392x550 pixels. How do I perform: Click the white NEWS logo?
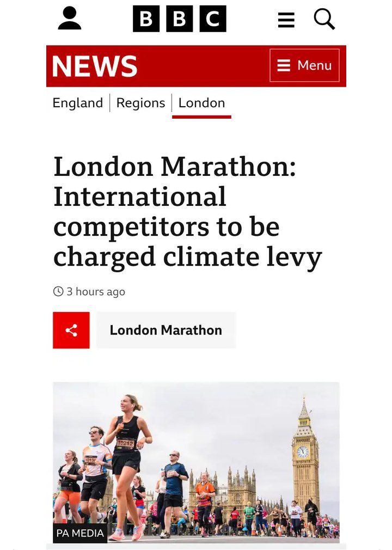[x=95, y=66]
